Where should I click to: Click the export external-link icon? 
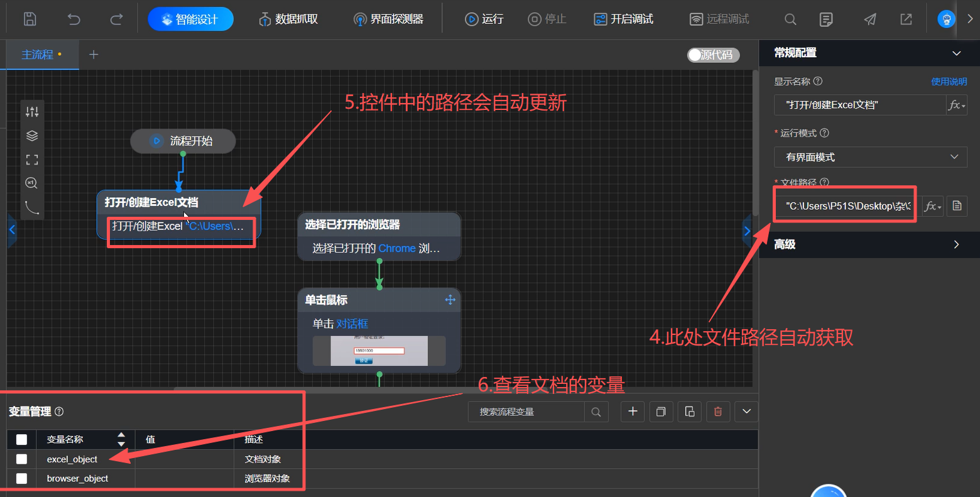click(906, 19)
